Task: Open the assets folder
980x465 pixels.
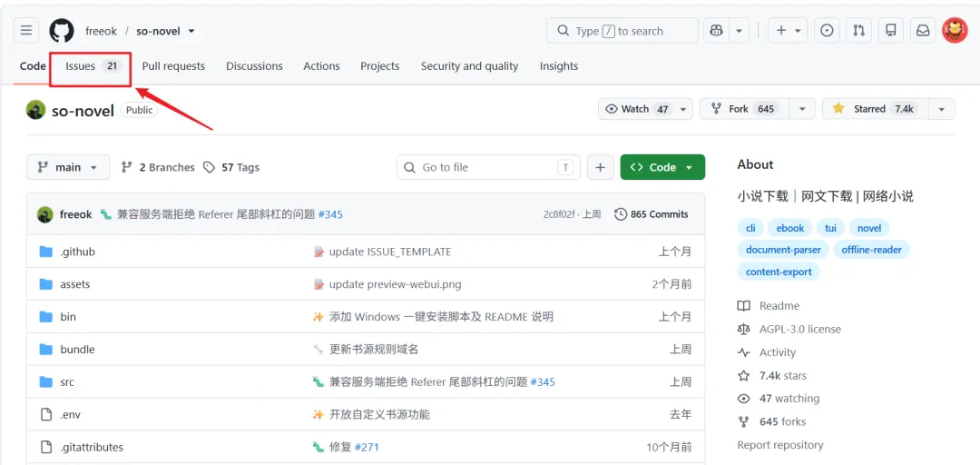Action: 75,284
